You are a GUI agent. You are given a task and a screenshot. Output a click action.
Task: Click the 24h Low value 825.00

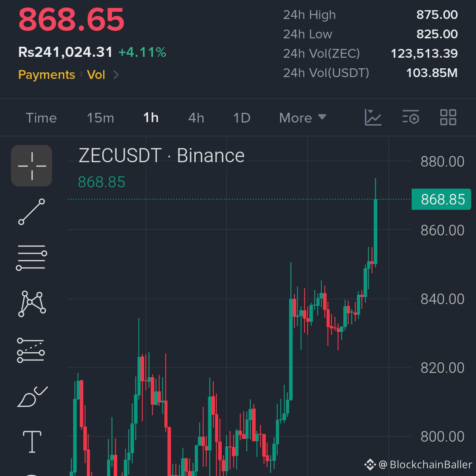pos(437,34)
